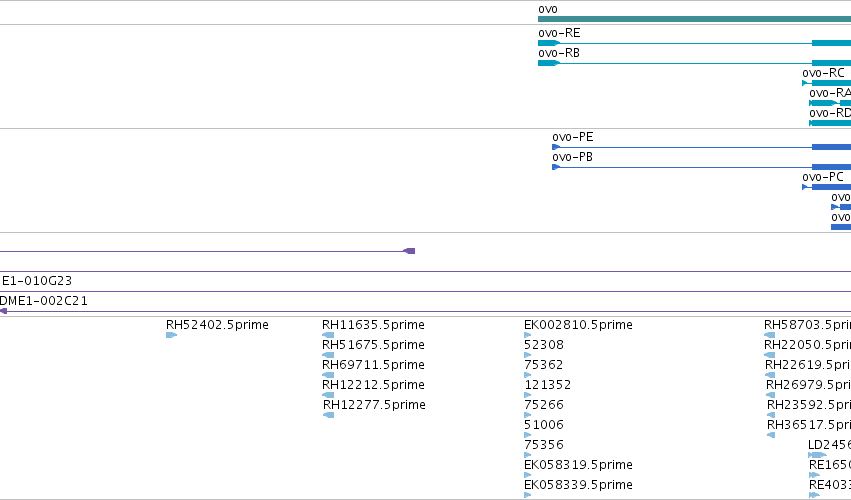Click the RH36517 EST label
This screenshot has width=851, height=500.
(809, 425)
